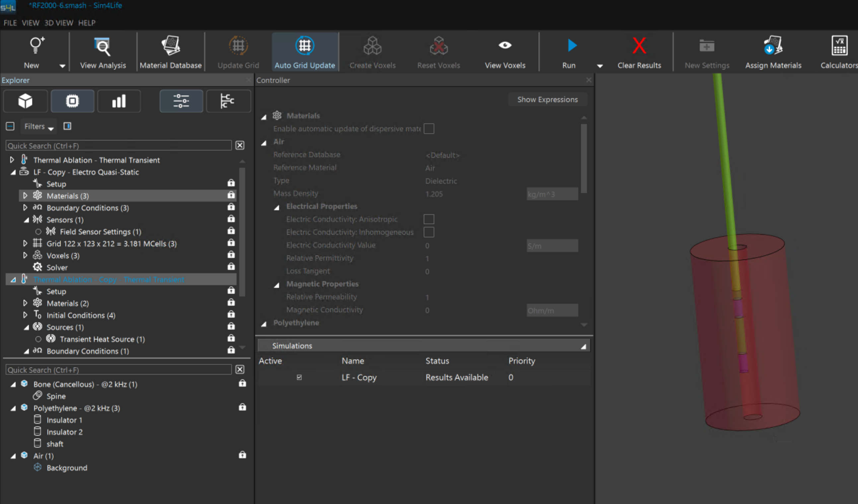The height and width of the screenshot is (504, 858).
Task: Check Electric Conductivity: Anisotropic box
Action: point(429,219)
